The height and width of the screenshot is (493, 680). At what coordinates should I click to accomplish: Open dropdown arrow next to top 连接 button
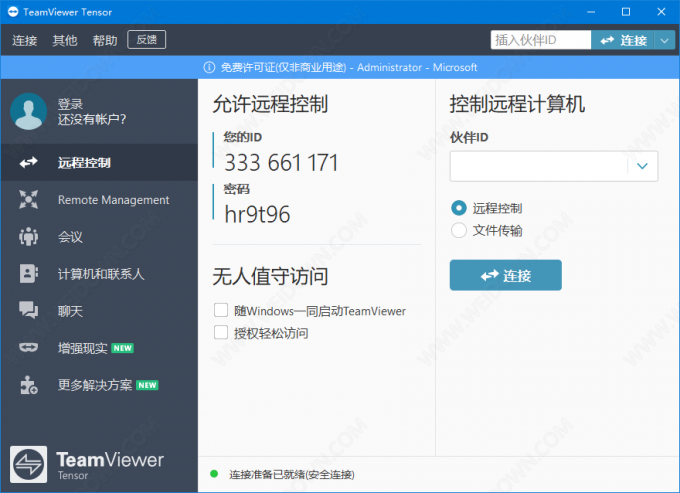(664, 40)
